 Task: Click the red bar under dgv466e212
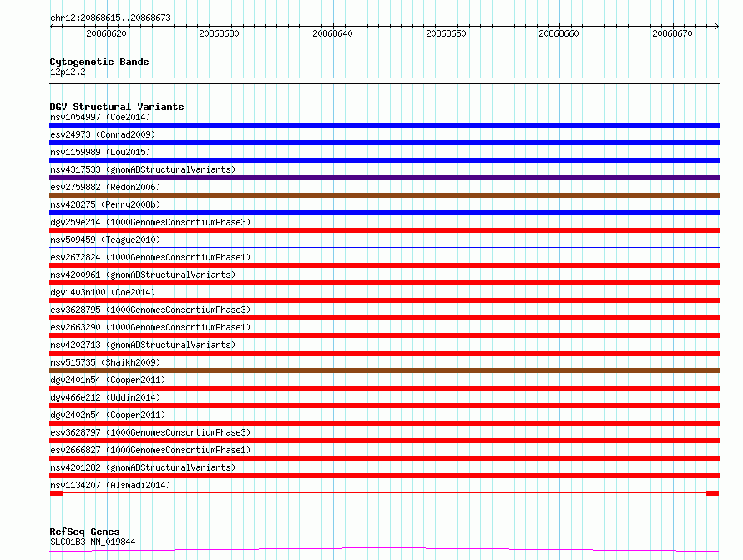[384, 406]
